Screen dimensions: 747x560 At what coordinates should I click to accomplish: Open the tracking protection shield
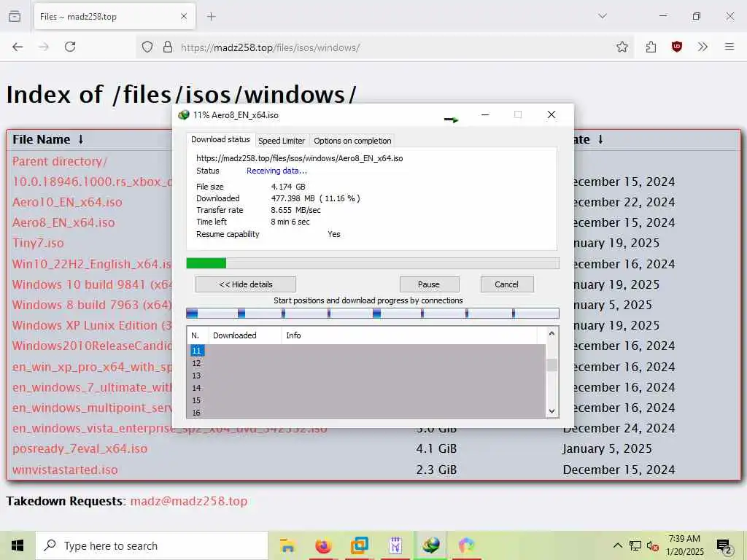[x=147, y=47]
